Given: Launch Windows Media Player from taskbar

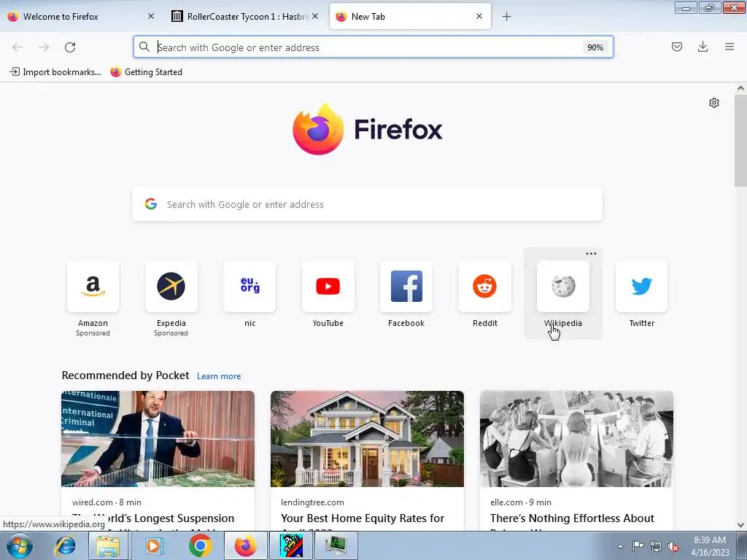Looking at the screenshot, I should tap(153, 545).
